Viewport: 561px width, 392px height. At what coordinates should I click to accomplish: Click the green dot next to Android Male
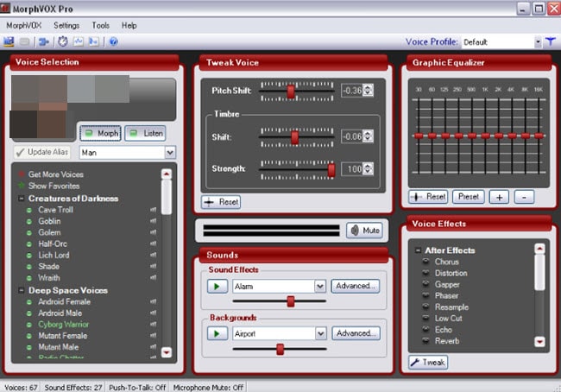click(x=29, y=313)
